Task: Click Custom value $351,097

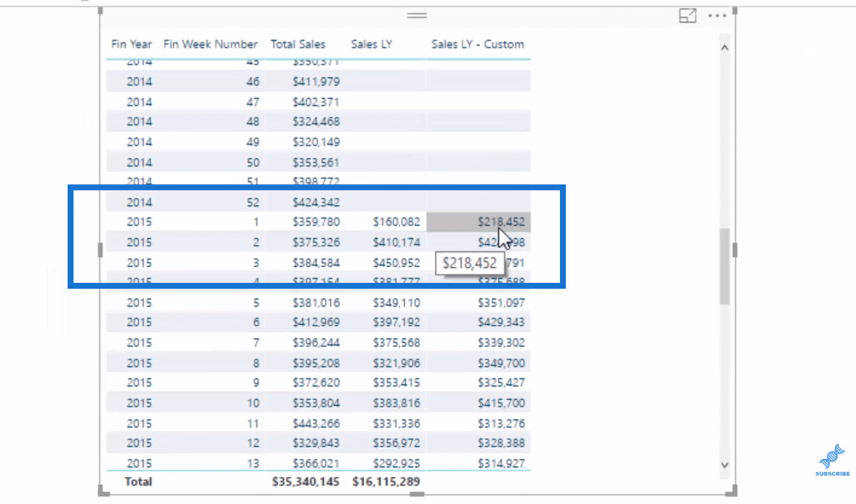Action: (502, 303)
